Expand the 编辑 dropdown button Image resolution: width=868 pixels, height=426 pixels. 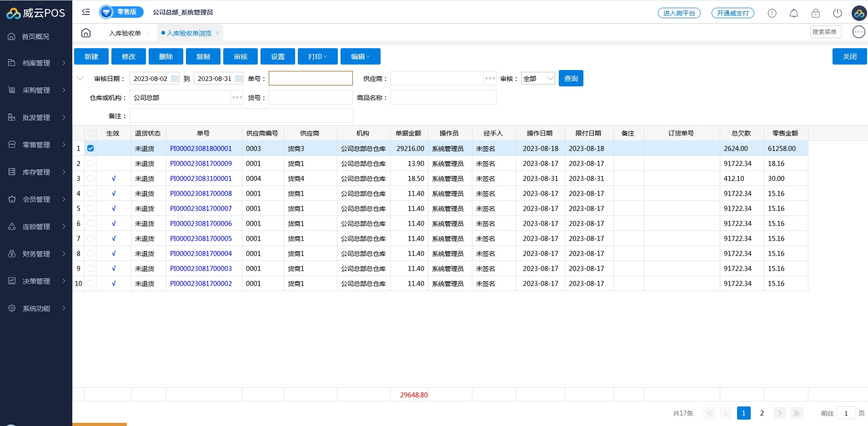(x=360, y=56)
